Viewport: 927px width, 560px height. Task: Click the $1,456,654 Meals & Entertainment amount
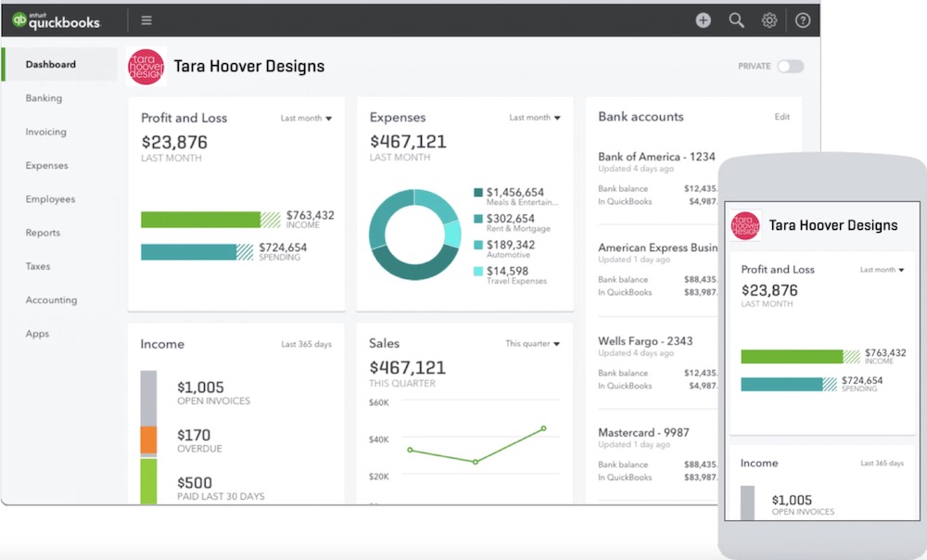pos(514,193)
